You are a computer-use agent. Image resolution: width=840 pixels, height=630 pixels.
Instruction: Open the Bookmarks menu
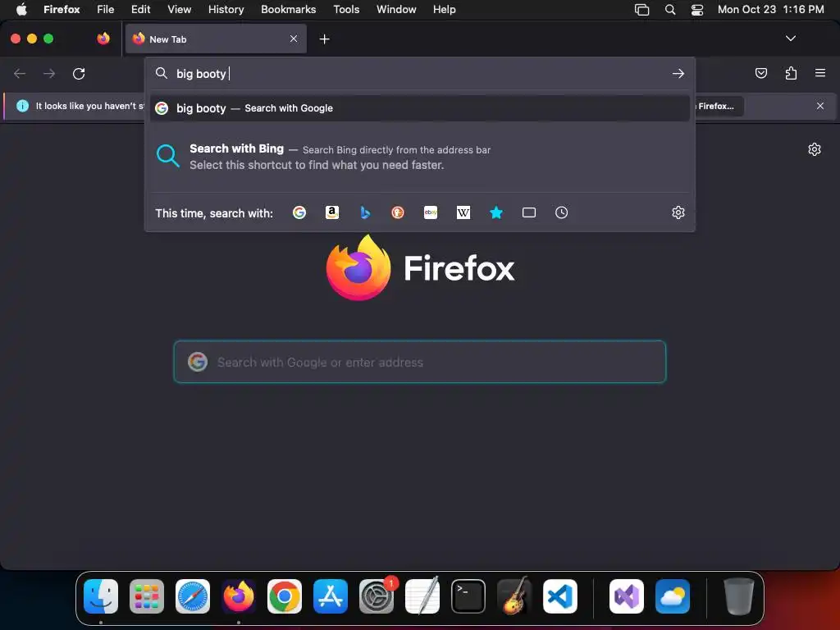(x=288, y=9)
